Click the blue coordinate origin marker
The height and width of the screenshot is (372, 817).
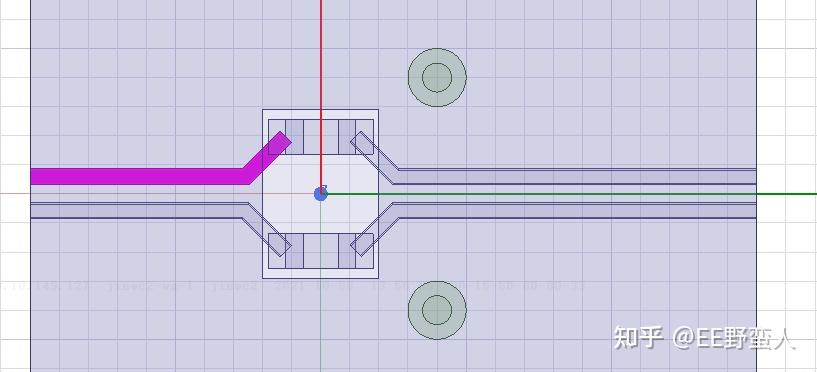(x=320, y=194)
